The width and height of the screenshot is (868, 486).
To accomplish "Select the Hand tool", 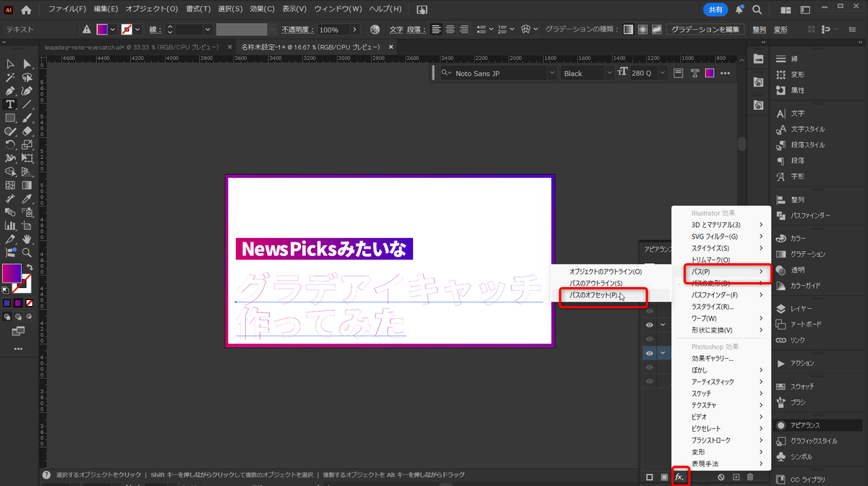I will click(27, 239).
